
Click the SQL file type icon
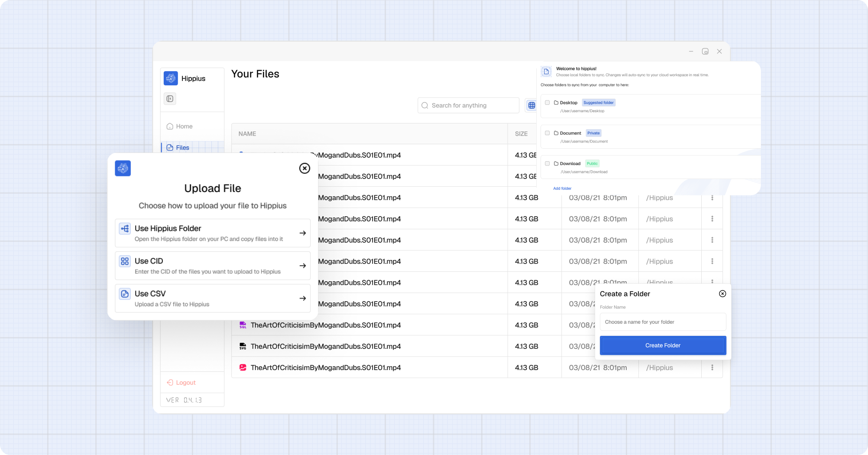pyautogui.click(x=243, y=325)
